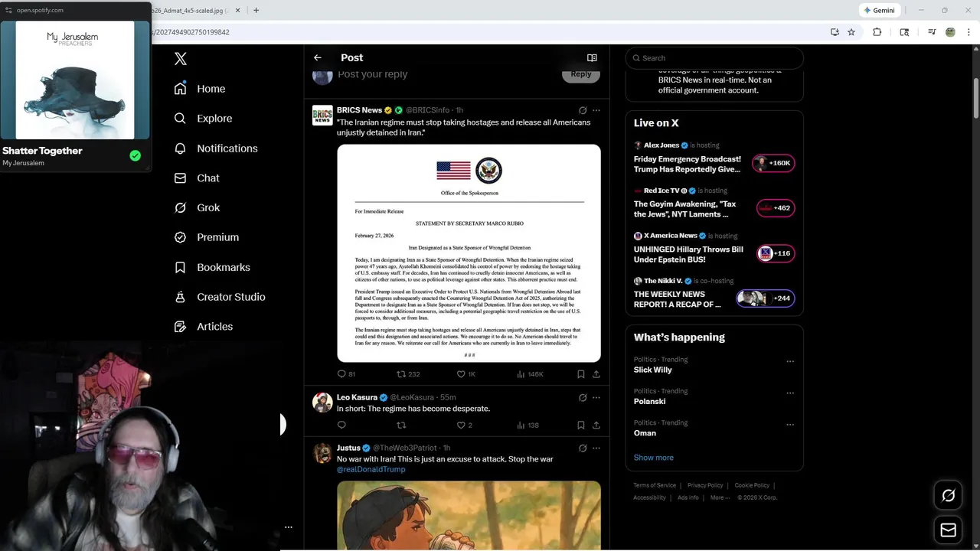
Task: Repost the BRICS News post (232)
Action: click(x=408, y=374)
